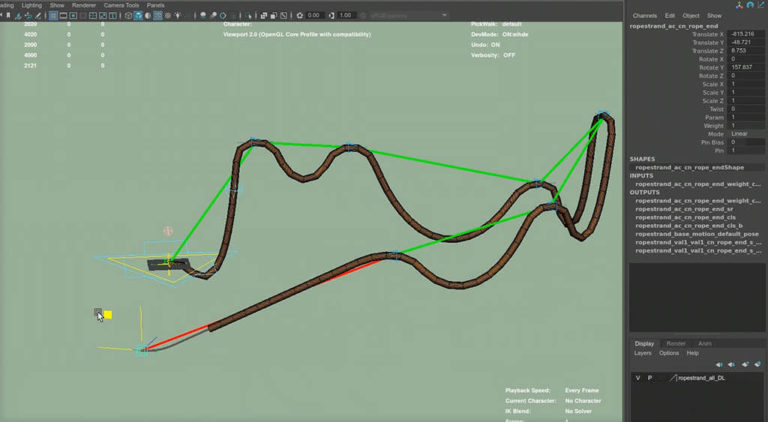
Task: Select the Twist channel label
Action: pyautogui.click(x=716, y=109)
